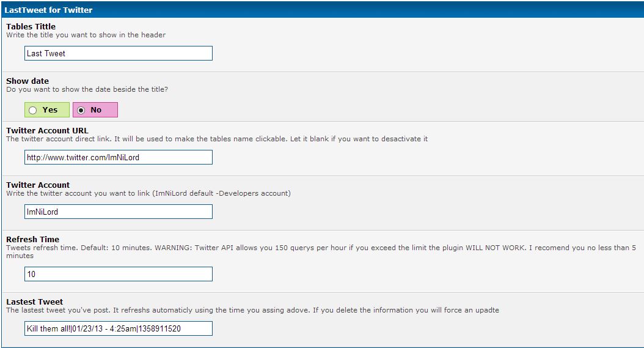Screen dimensions: 644x348
Task: Focus the Refresh Time field showing 10
Action: (119, 274)
